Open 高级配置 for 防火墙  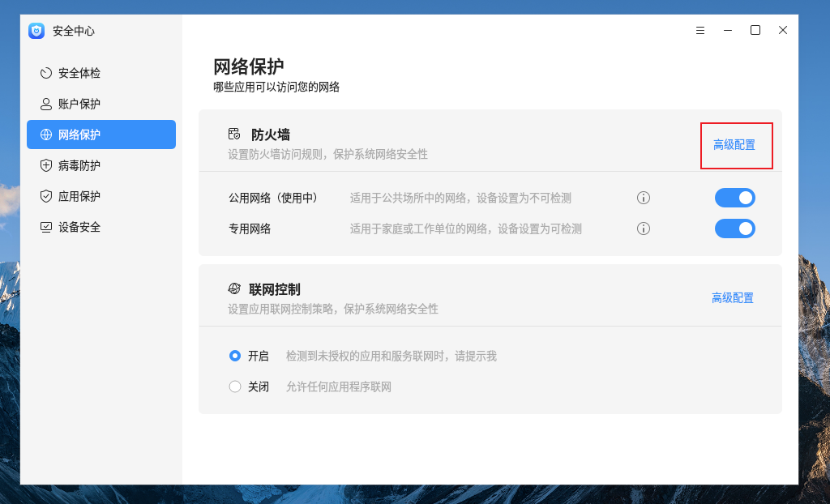(734, 145)
